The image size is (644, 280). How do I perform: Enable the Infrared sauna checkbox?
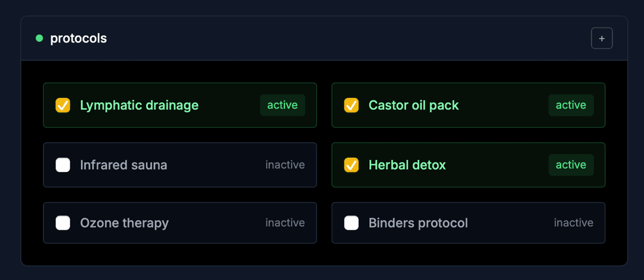pyautogui.click(x=63, y=165)
